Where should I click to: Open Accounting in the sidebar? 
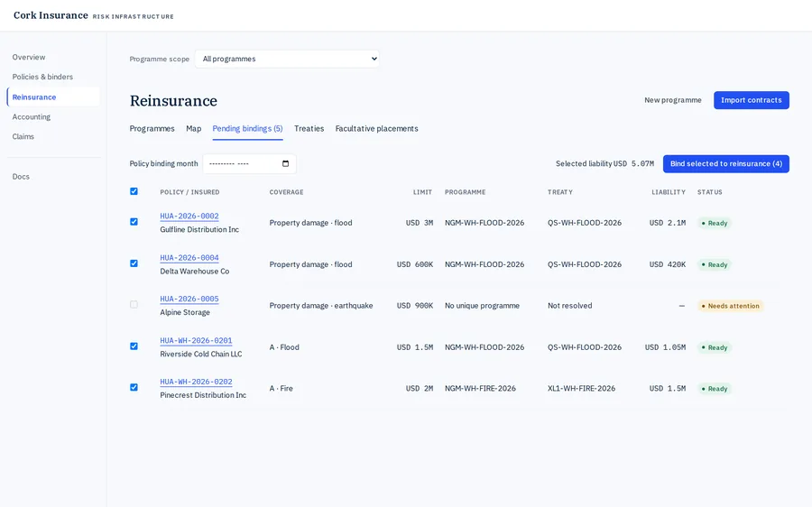pos(32,116)
